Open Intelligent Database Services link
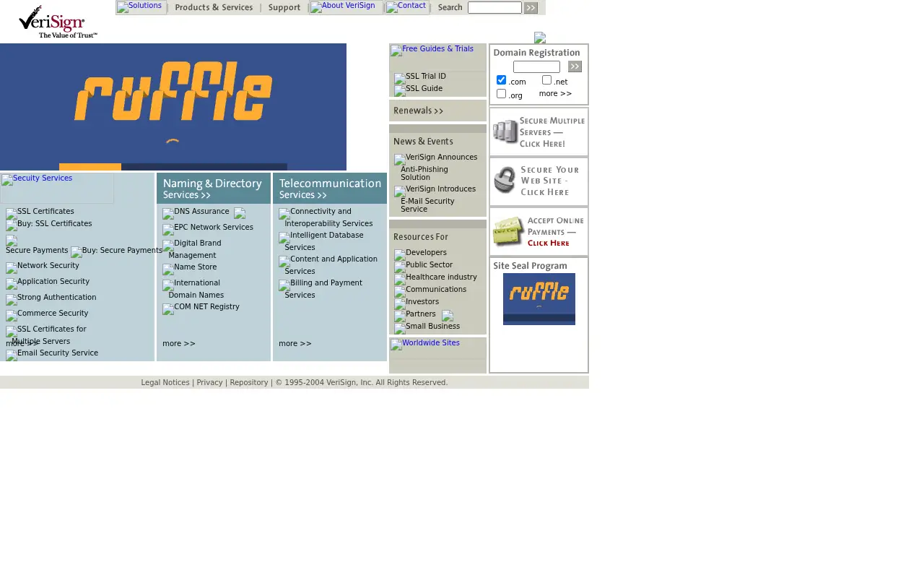 pos(324,241)
